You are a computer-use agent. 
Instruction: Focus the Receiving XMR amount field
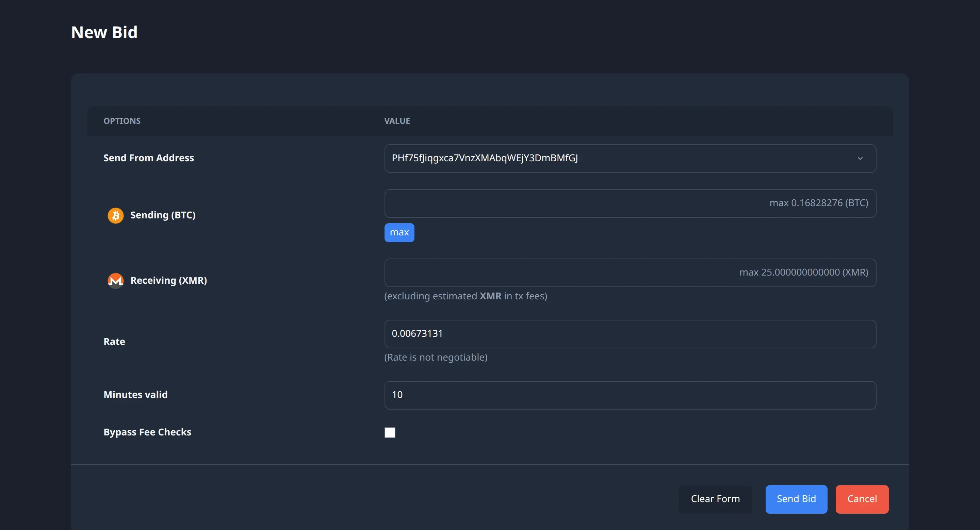(630, 272)
